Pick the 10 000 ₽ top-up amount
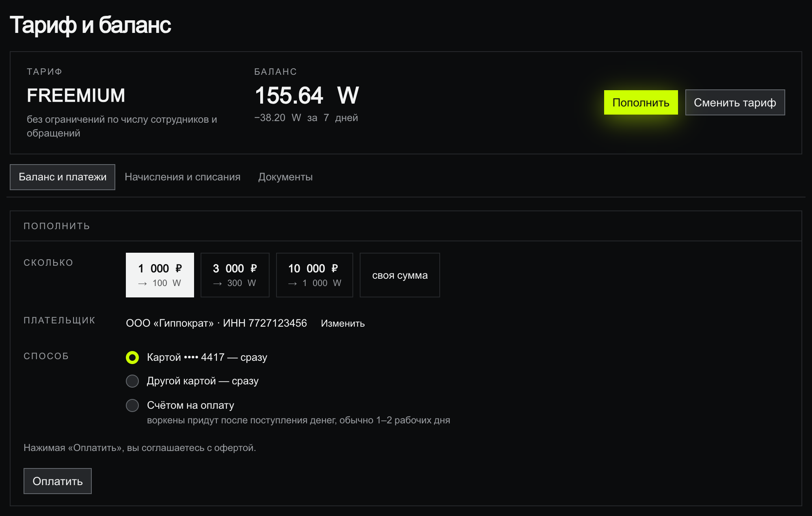Image resolution: width=812 pixels, height=516 pixels. coord(315,275)
